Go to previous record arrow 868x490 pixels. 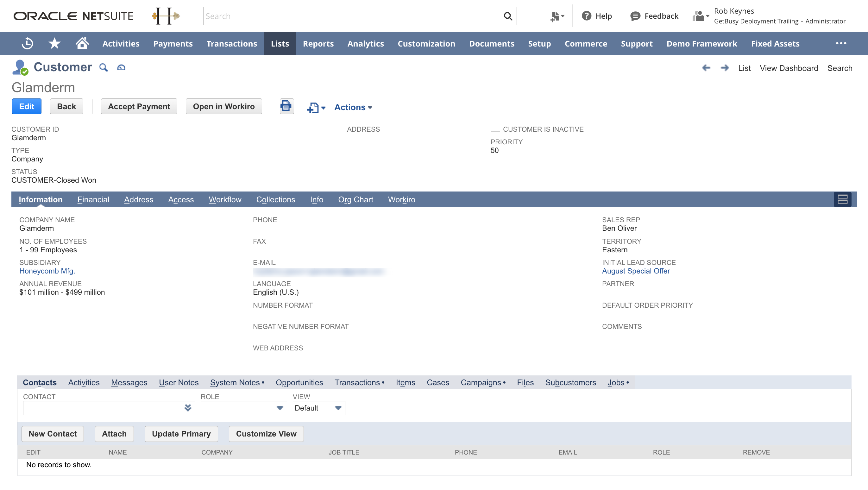point(706,68)
